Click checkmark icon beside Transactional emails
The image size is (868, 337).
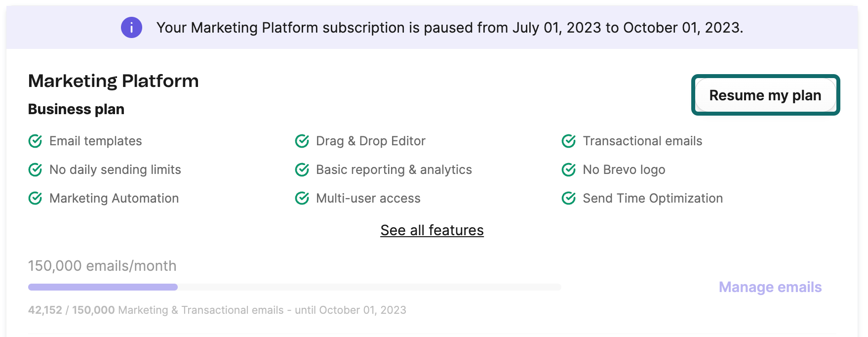pyautogui.click(x=569, y=141)
